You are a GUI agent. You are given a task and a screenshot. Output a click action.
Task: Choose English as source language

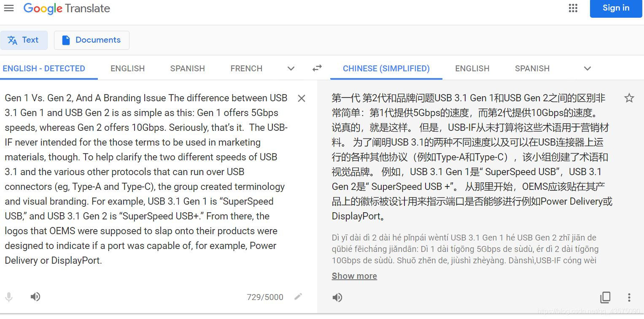[x=127, y=68]
